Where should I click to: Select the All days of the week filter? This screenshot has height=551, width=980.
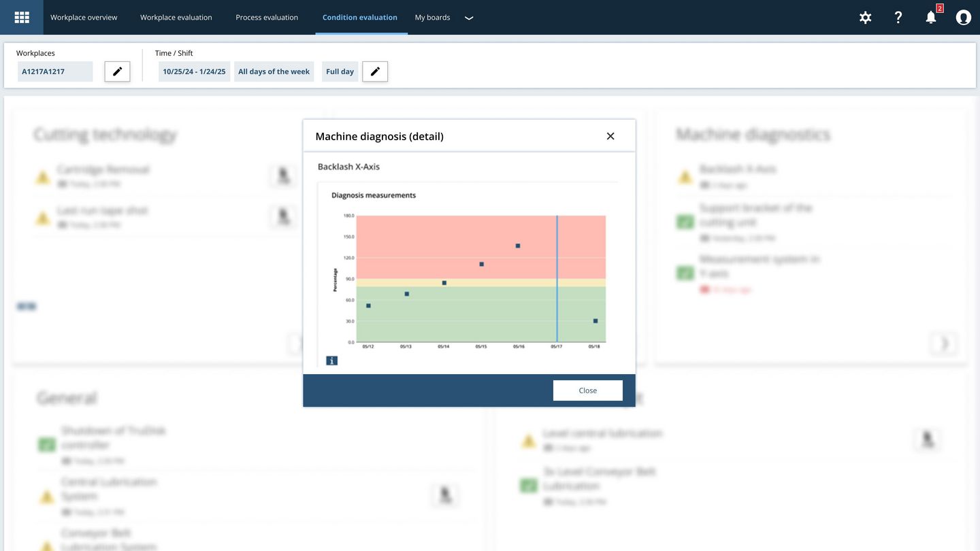click(x=274, y=71)
